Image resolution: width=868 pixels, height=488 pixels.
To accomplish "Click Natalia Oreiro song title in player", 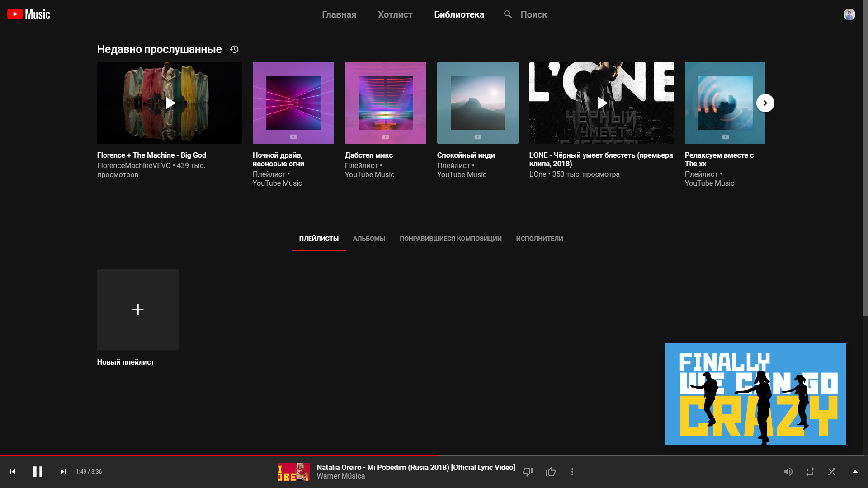I will pyautogui.click(x=416, y=467).
